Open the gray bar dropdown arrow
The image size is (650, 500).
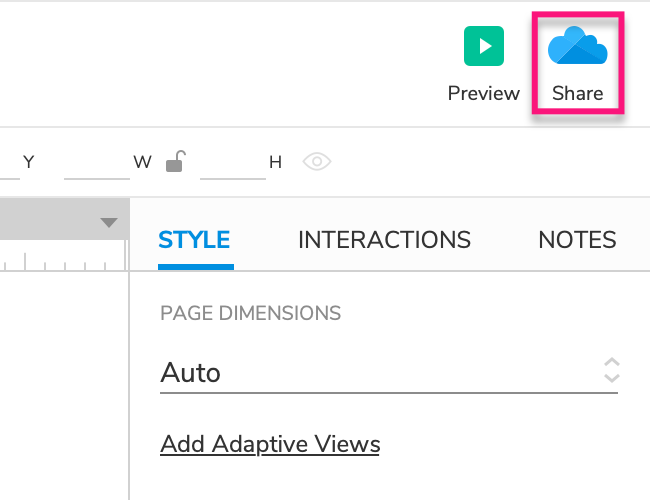coord(109,223)
